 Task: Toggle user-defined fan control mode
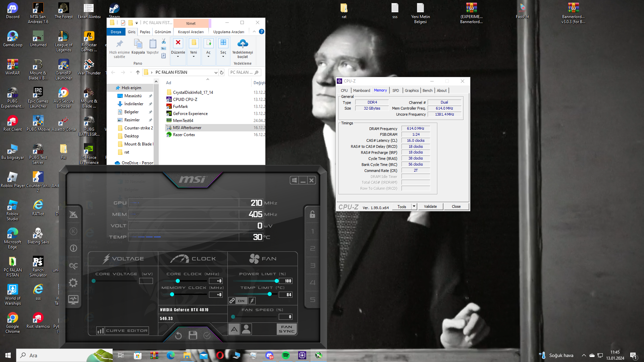(x=246, y=329)
